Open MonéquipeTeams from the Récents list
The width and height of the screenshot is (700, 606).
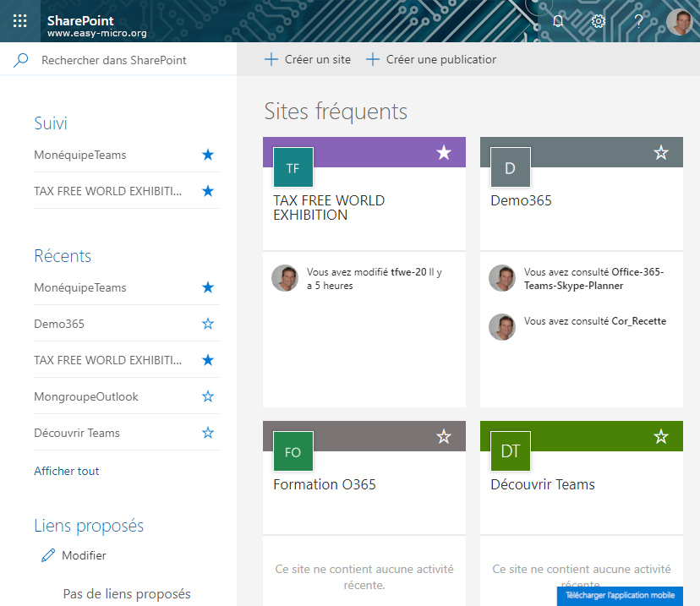(80, 287)
